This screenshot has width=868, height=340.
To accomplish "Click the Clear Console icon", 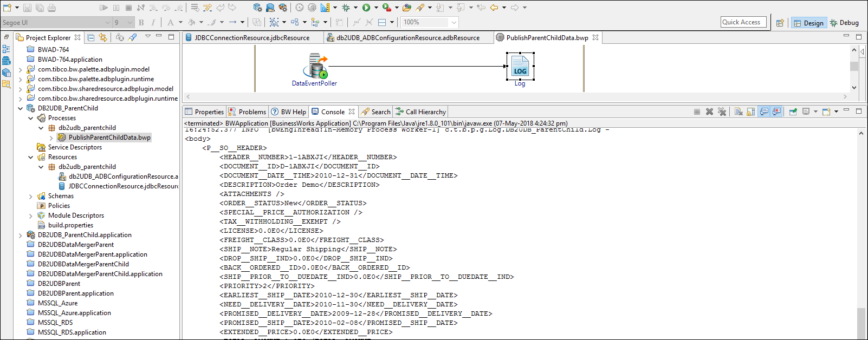I will (x=739, y=112).
